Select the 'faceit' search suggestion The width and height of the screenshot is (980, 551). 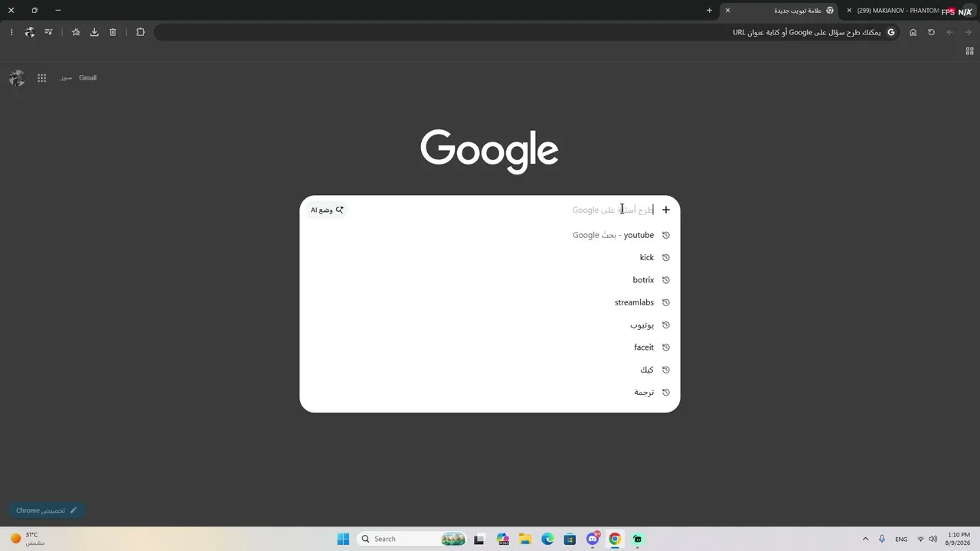pyautogui.click(x=490, y=347)
